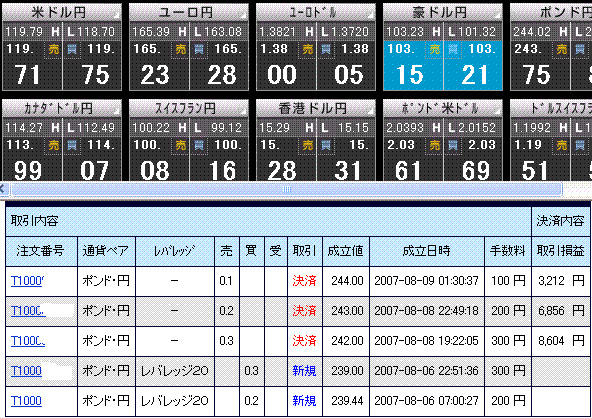Click the 売 sell icon on ユーロ円 panel
This screenshot has height=418, width=592.
pyautogui.click(x=180, y=49)
